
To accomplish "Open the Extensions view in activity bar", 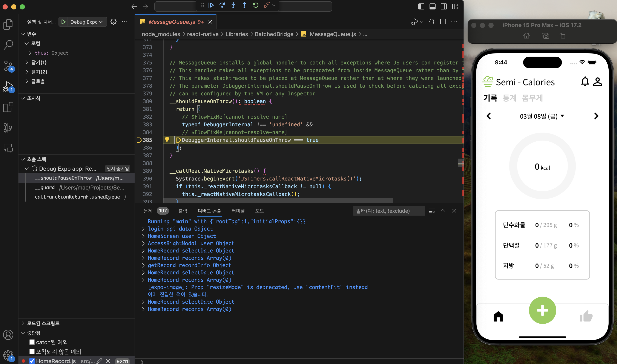I will 8,107.
